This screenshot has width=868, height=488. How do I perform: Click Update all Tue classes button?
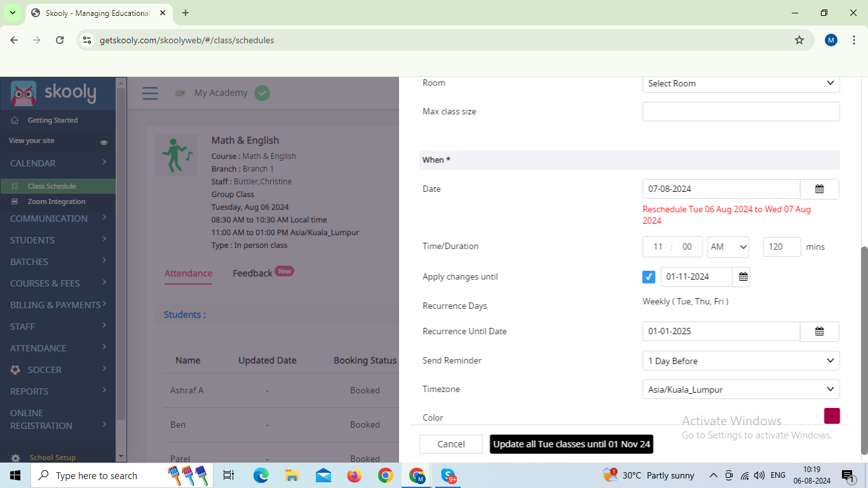pyautogui.click(x=572, y=444)
